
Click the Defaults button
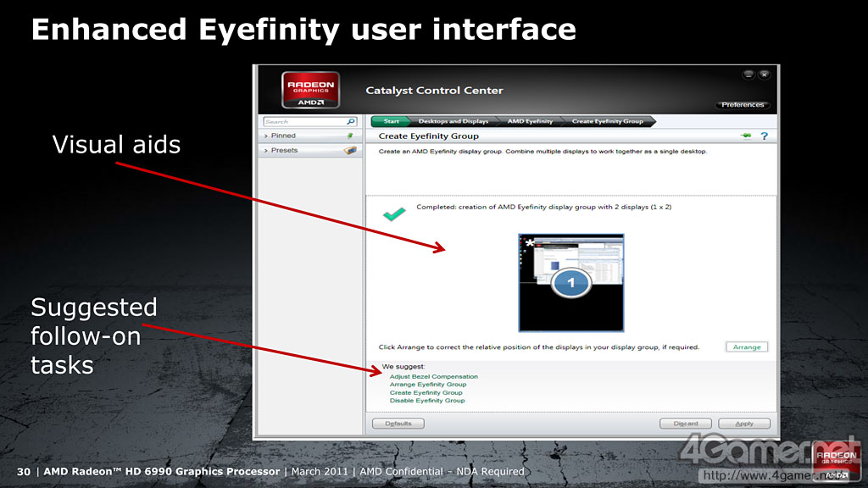point(398,424)
